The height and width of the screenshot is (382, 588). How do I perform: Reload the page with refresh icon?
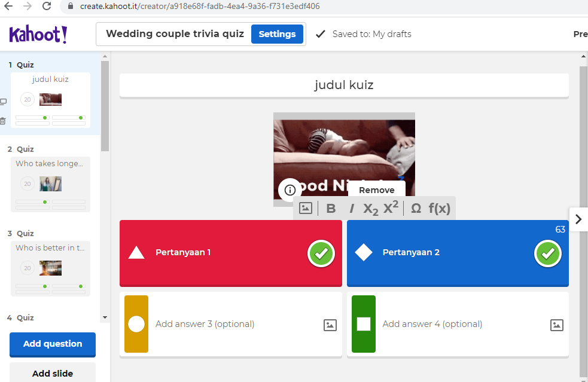pos(47,6)
